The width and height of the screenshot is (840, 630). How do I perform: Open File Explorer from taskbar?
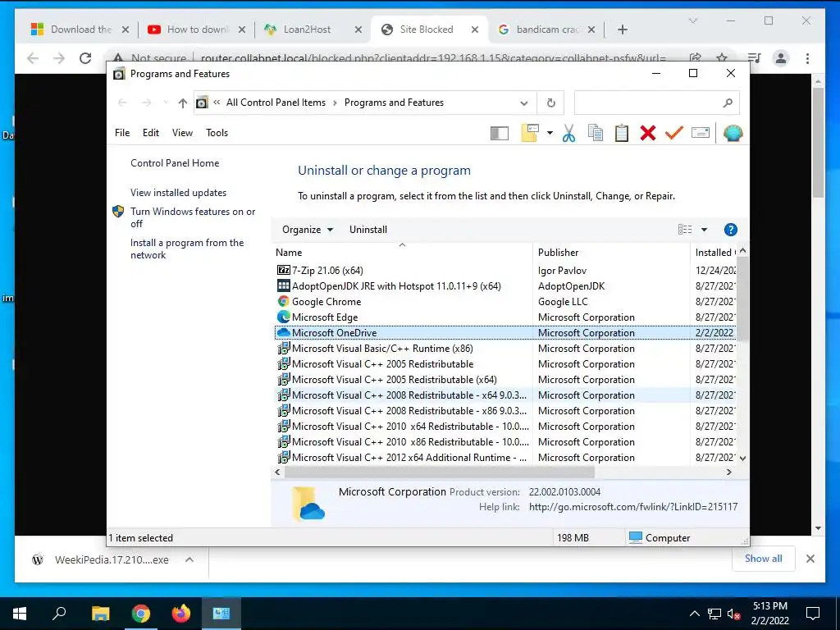point(100,614)
